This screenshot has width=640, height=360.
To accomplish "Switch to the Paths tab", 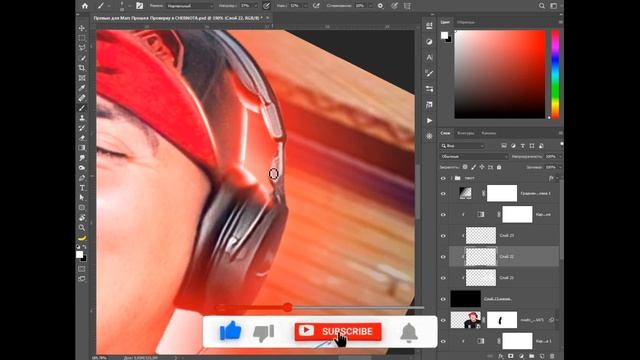I will (466, 133).
